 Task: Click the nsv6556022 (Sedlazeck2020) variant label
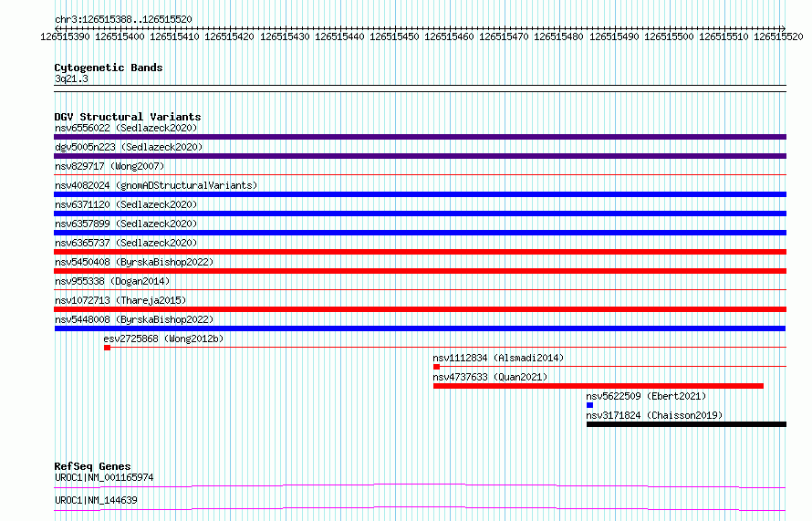(x=126, y=128)
